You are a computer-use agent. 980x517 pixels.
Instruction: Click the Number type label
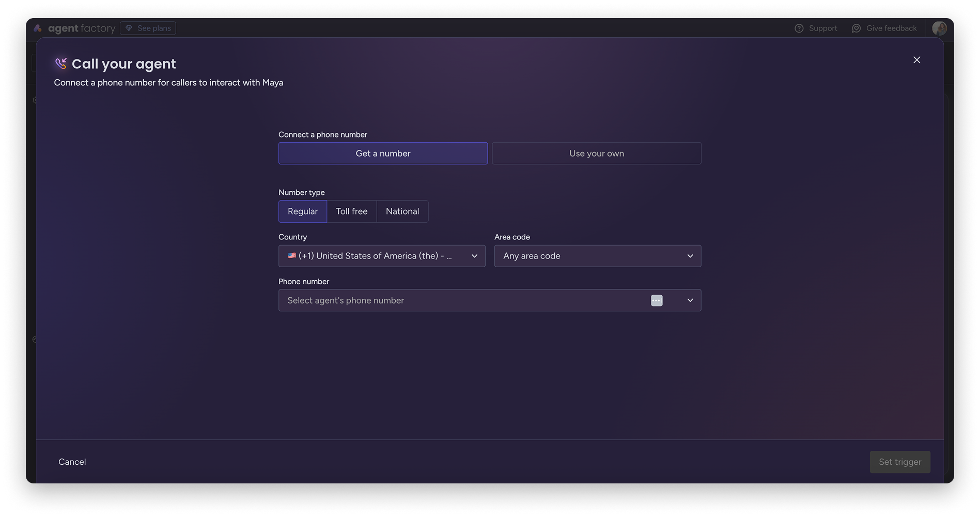302,192
